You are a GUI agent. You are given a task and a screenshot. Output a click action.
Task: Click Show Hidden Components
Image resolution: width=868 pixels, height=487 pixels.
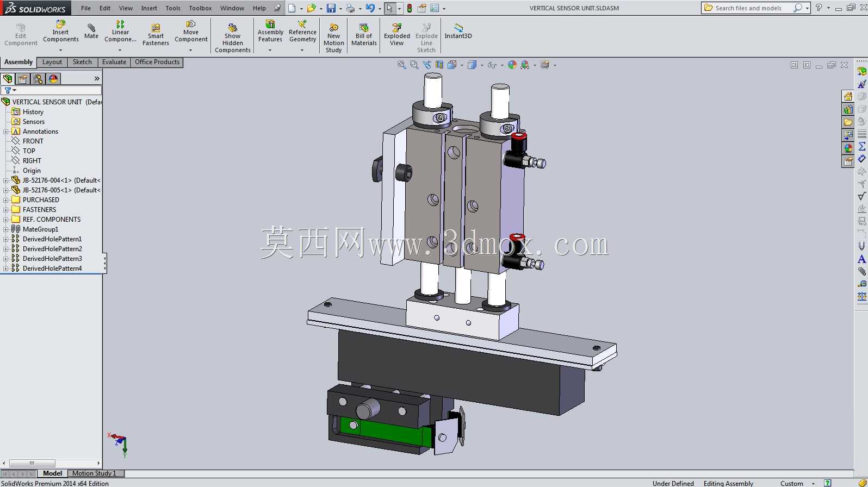tap(233, 38)
